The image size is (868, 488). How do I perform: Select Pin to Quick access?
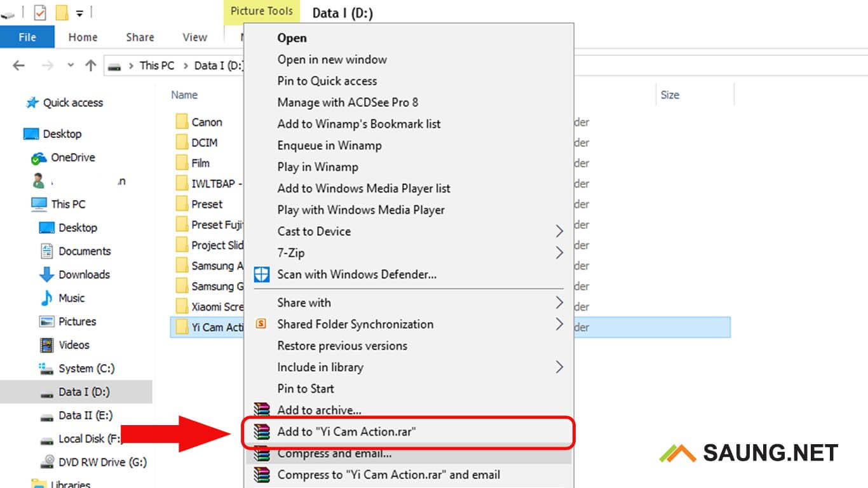point(327,81)
